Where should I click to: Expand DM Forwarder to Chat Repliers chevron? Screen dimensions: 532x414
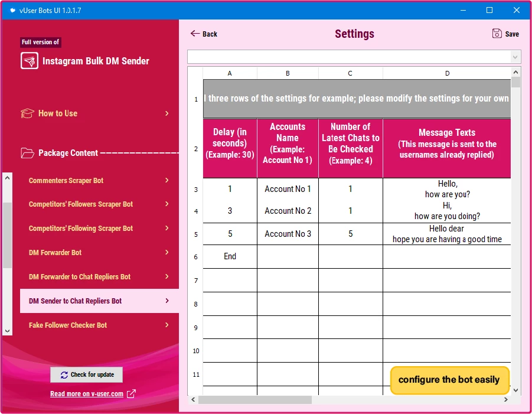tap(167, 276)
